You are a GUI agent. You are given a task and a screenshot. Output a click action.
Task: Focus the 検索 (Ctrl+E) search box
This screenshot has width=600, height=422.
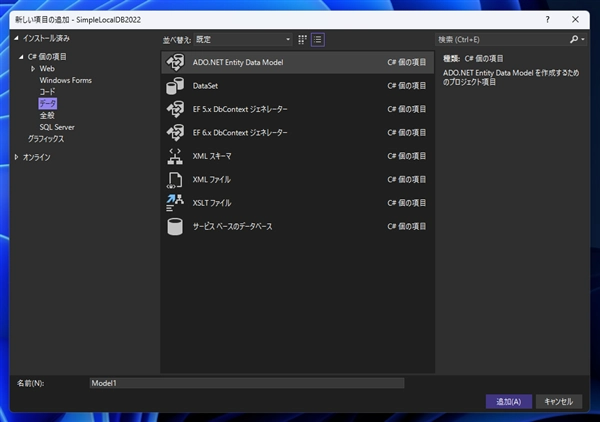point(501,39)
